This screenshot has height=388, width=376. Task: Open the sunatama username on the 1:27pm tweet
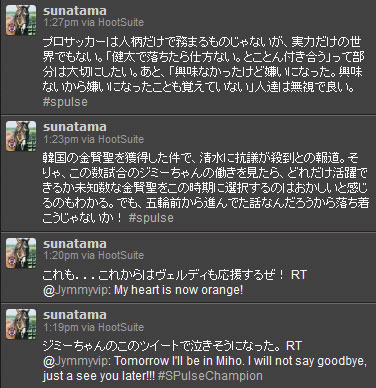(75, 11)
